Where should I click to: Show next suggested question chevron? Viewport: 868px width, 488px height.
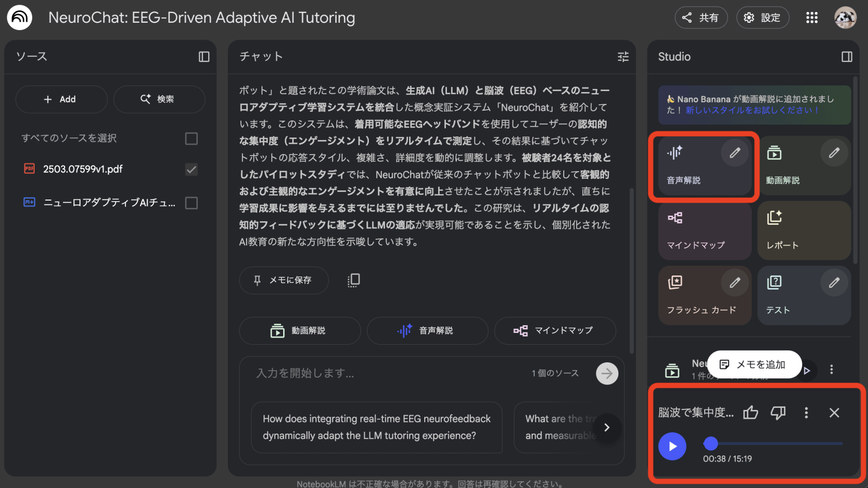point(607,428)
